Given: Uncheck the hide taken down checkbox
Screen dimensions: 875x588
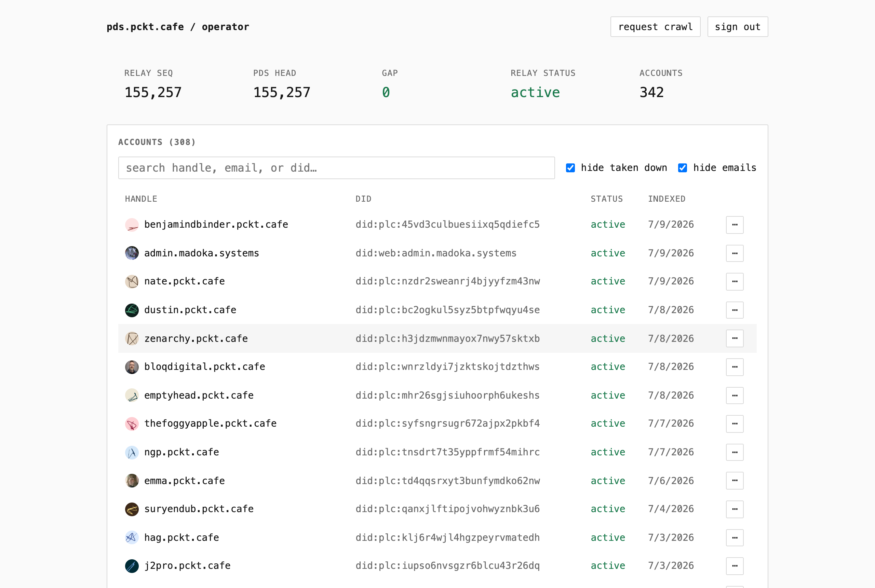Looking at the screenshot, I should coord(570,168).
